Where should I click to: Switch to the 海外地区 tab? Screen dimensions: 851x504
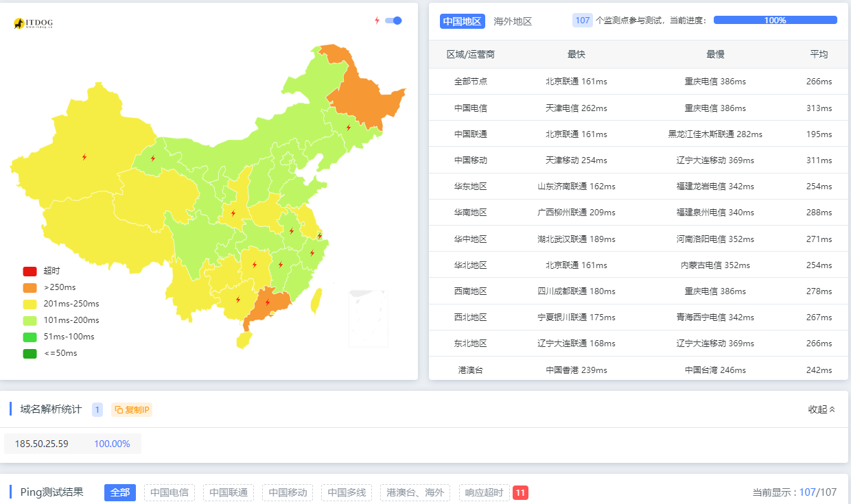click(x=513, y=21)
